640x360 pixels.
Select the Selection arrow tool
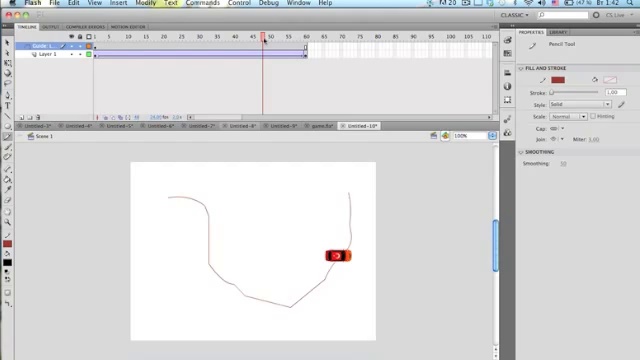tap(7, 42)
